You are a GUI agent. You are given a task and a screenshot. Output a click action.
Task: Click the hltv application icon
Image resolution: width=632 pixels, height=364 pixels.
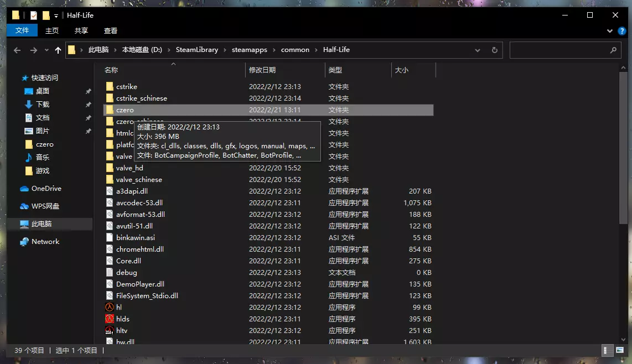[109, 331]
